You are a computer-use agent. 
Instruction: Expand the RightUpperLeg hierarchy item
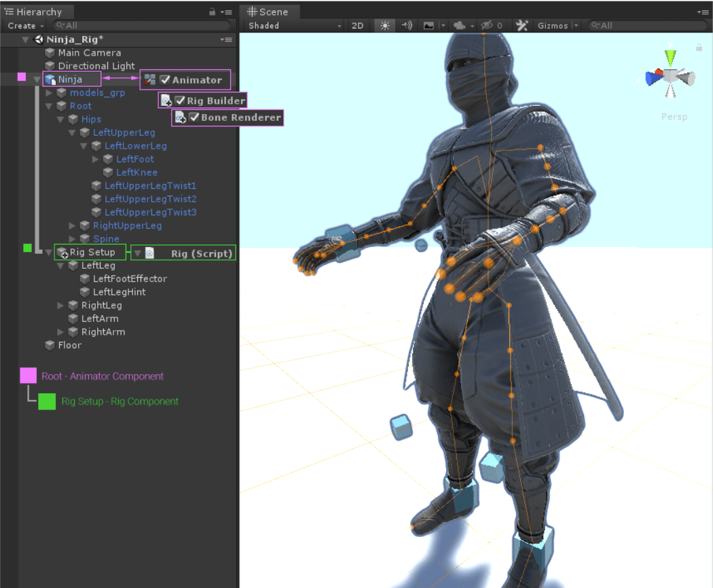coord(72,225)
